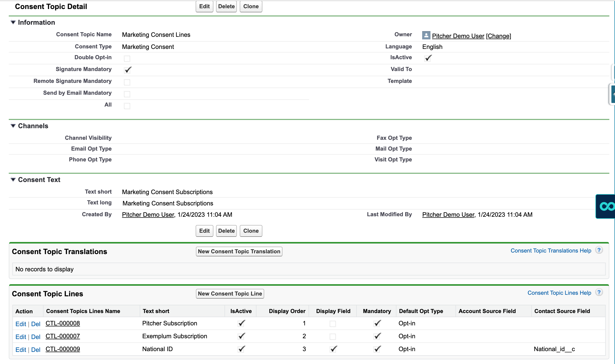Viewport: 615px width, 364px height.
Task: Collapse the Information section
Action: 13,22
